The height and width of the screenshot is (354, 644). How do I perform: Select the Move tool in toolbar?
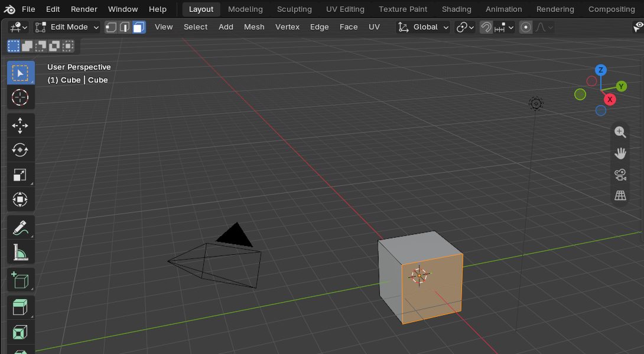click(20, 126)
